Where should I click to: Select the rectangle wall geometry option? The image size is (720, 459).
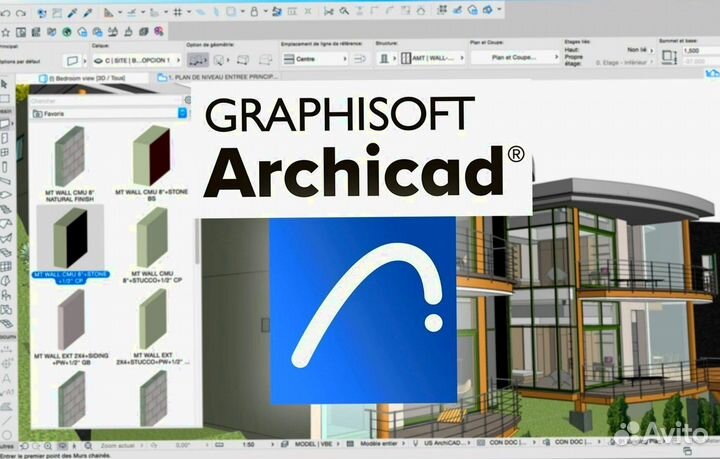[x=242, y=60]
